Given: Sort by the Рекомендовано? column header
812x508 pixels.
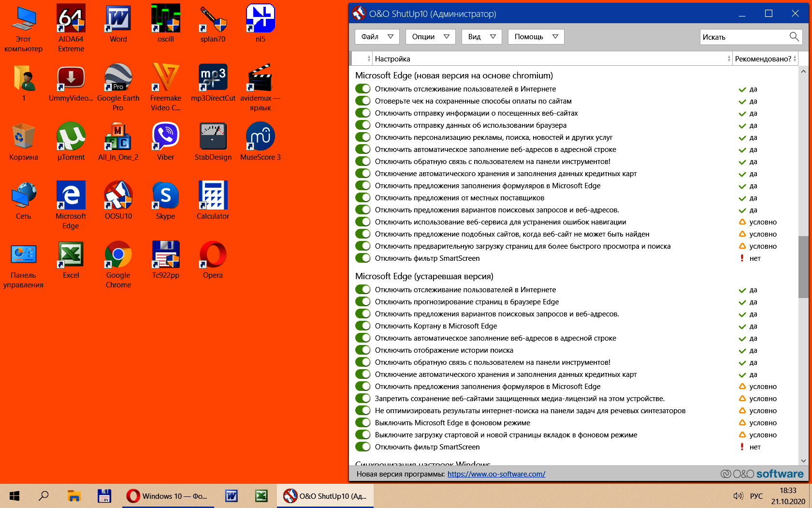Looking at the screenshot, I should (765, 59).
